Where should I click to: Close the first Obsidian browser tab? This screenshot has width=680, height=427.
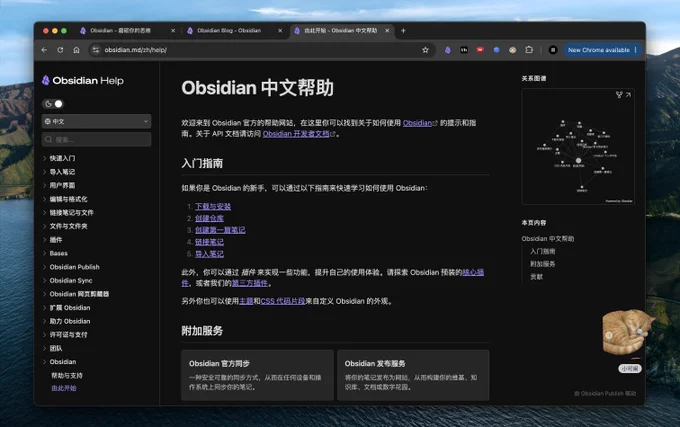pyautogui.click(x=173, y=30)
